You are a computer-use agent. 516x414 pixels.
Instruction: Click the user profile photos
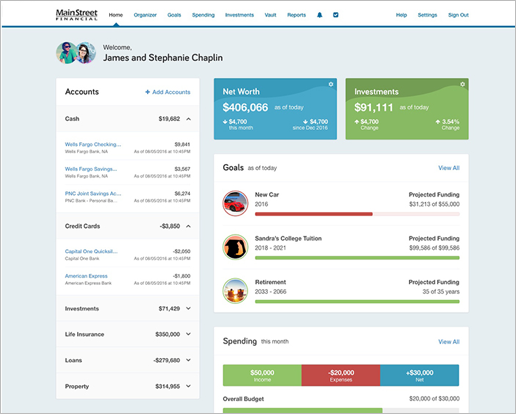[76, 53]
